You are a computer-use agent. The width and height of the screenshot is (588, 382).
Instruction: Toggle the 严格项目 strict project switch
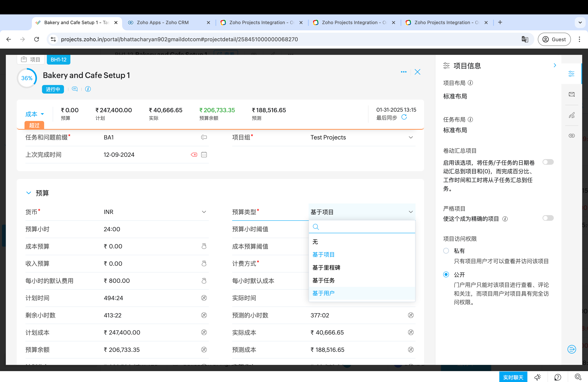548,218
